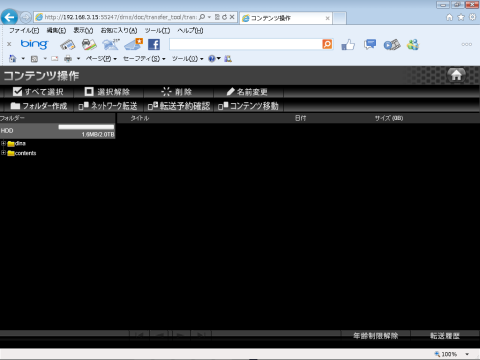This screenshot has height=360, width=480.
Task: Open a new blank tab
Action: pyautogui.click(x=339, y=18)
